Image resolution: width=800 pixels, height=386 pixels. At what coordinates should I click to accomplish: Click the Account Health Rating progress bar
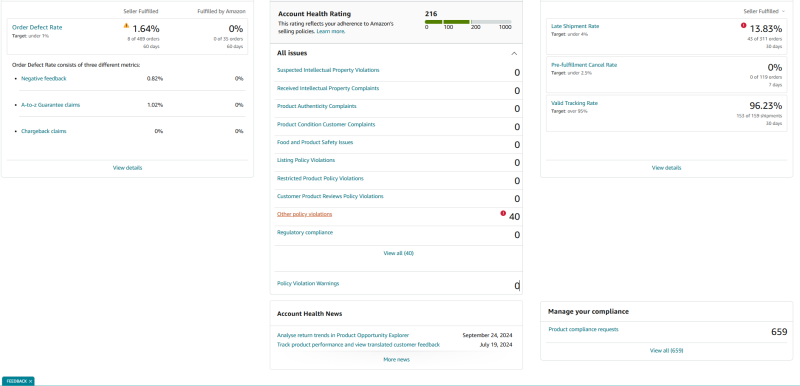click(468, 22)
